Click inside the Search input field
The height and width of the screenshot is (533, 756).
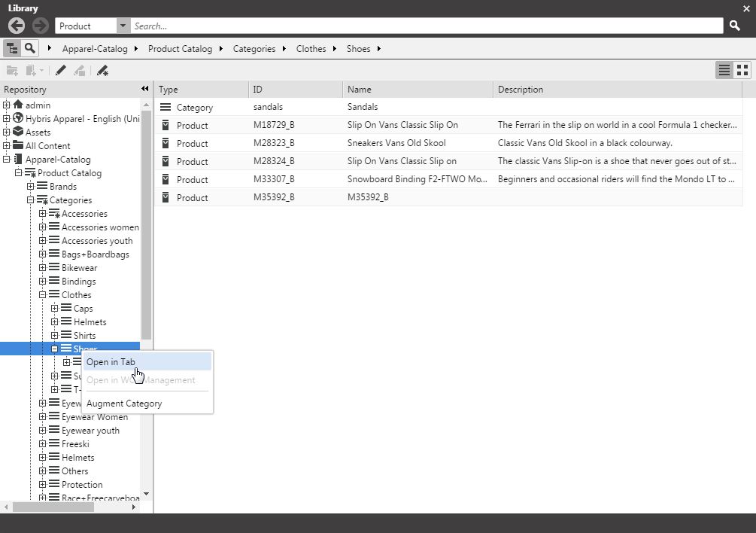(x=376, y=26)
